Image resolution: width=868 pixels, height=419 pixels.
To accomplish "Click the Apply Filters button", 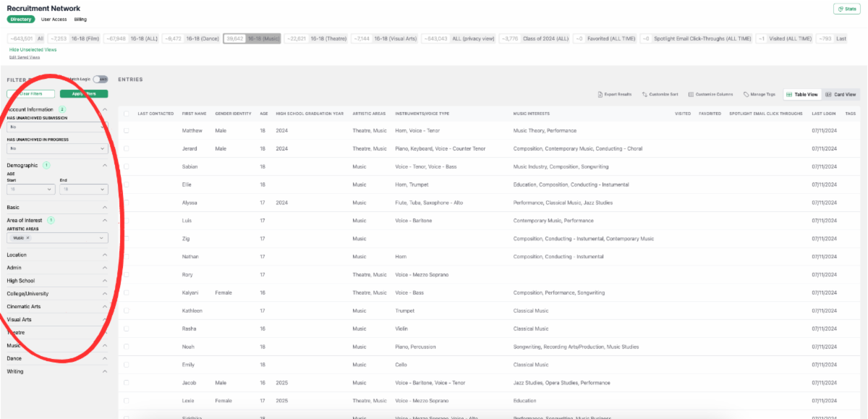I will [83, 94].
